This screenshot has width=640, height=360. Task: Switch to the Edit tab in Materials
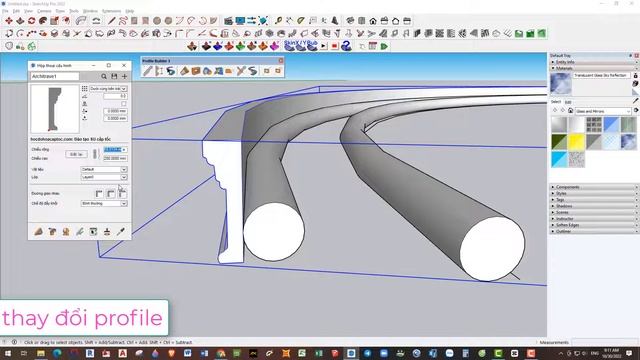[568, 102]
